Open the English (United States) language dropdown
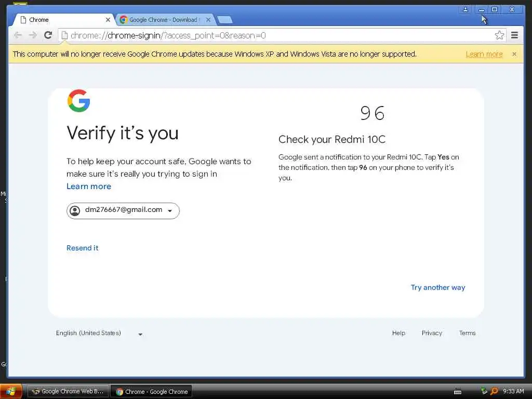The width and height of the screenshot is (532, 399). 99,333
